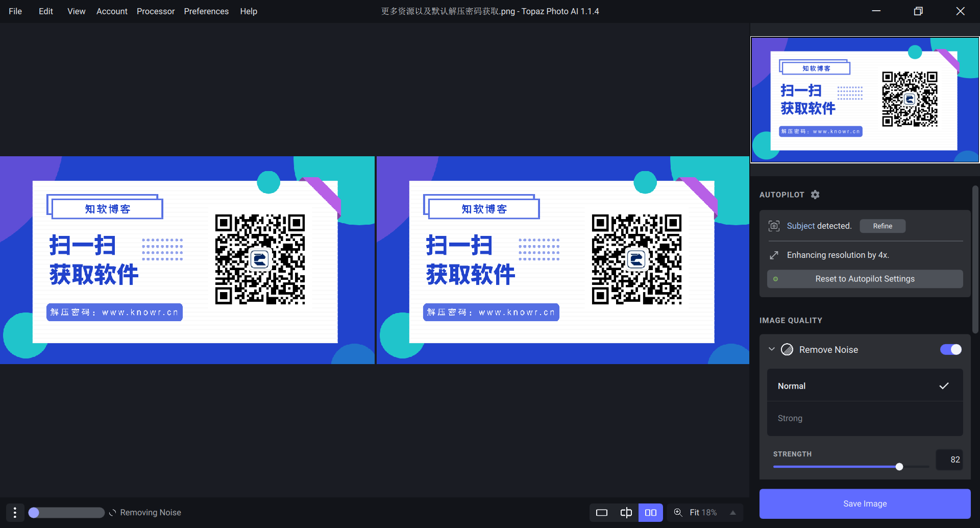Minimize the Topaz Photo AI window
Screen dimensions: 980x528
876,11
